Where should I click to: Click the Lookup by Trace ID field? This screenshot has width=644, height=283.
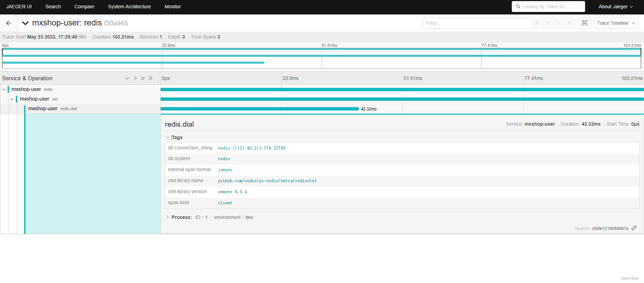(548, 7)
